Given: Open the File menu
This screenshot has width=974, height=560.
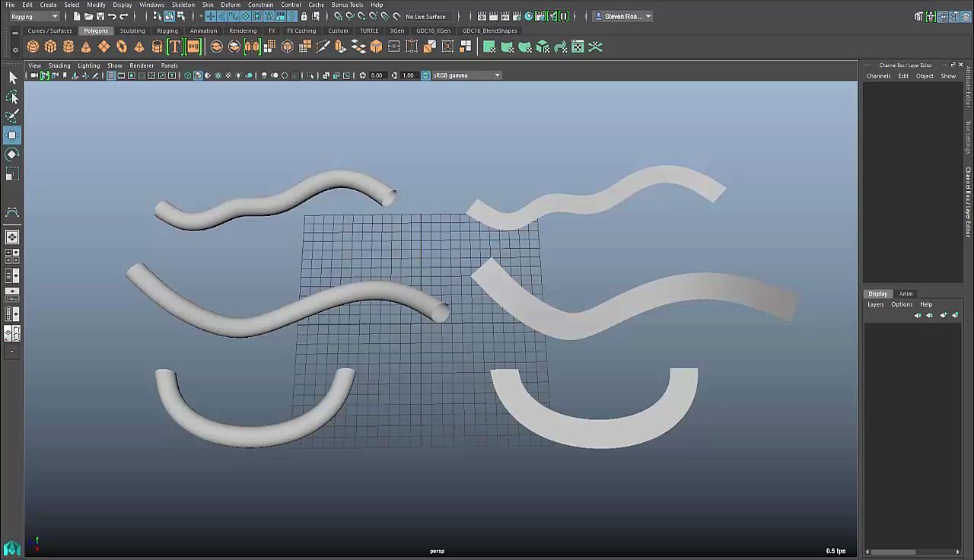Looking at the screenshot, I should pyautogui.click(x=10, y=5).
